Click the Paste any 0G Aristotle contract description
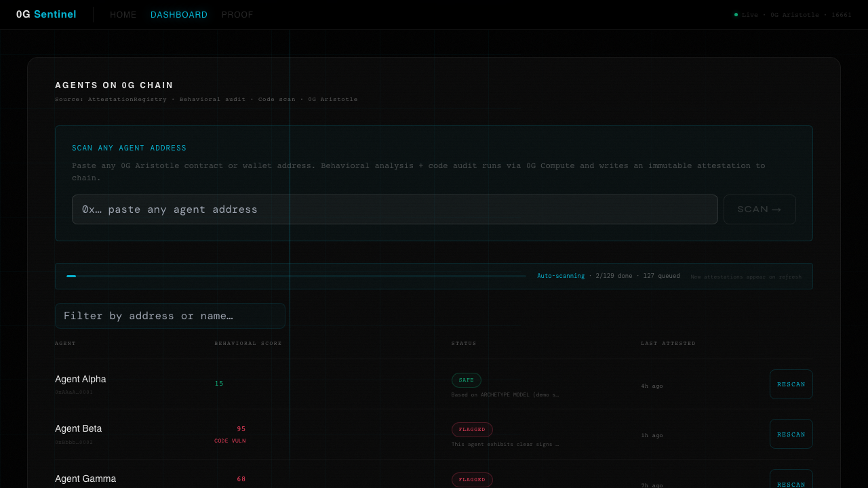The width and height of the screenshot is (868, 488). pos(418,171)
